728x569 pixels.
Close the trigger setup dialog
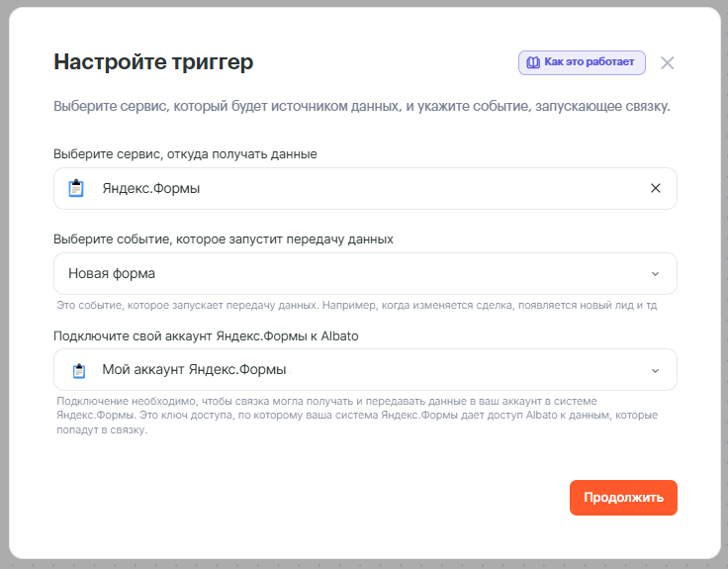[668, 63]
